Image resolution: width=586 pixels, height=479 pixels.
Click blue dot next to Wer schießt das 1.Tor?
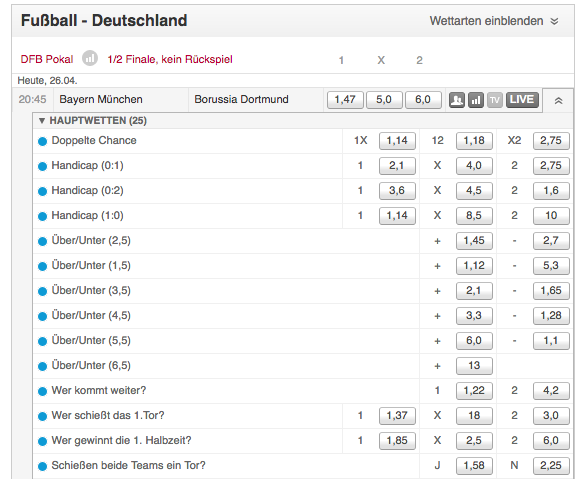pyautogui.click(x=43, y=416)
